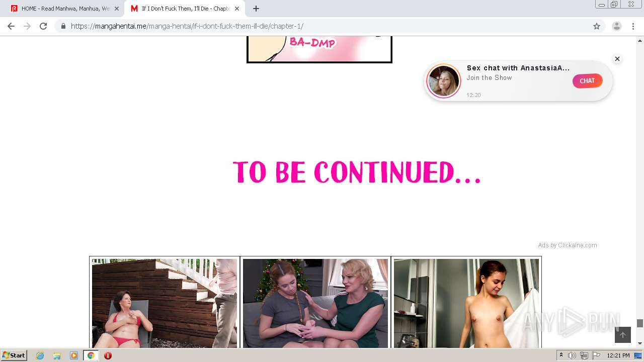Open the Opera taskbar icon
Viewport: 644px width, 362px height.
(108, 355)
